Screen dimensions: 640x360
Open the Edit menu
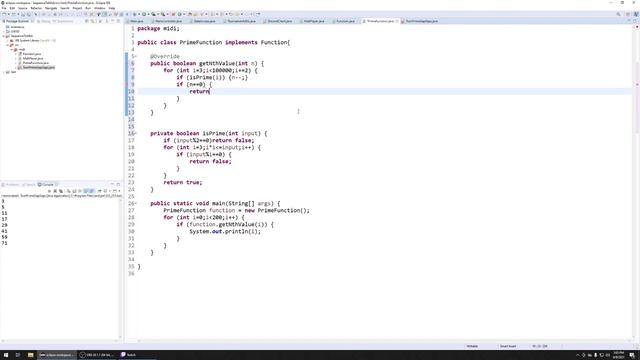pos(12,8)
